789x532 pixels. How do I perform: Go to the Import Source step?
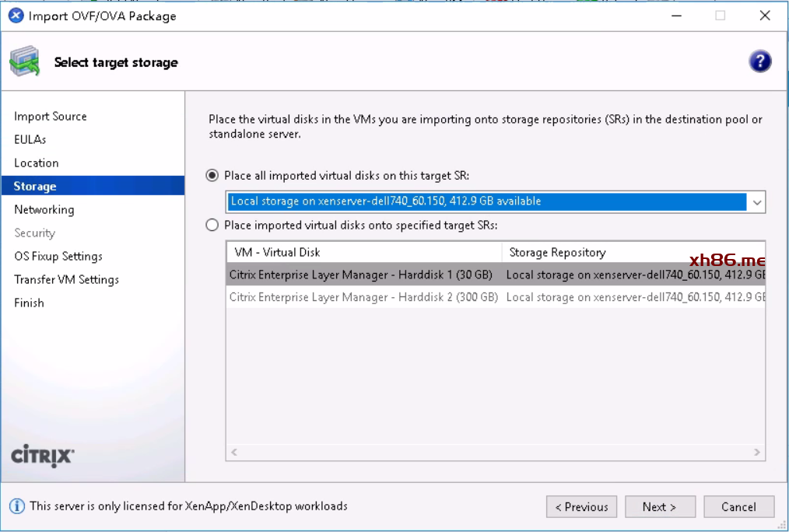[x=51, y=117]
